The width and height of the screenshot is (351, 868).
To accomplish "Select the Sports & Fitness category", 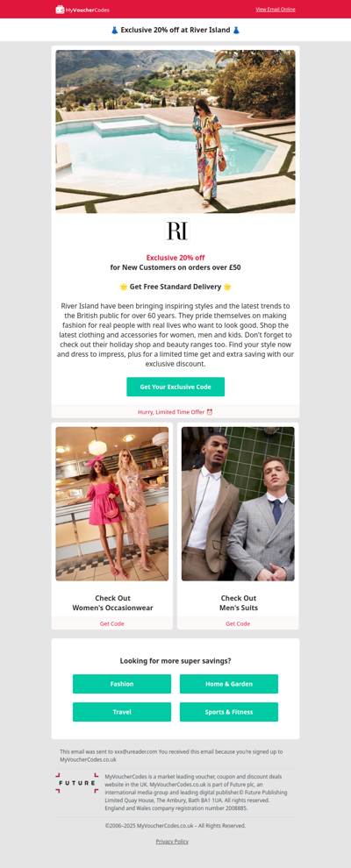I will click(x=229, y=712).
